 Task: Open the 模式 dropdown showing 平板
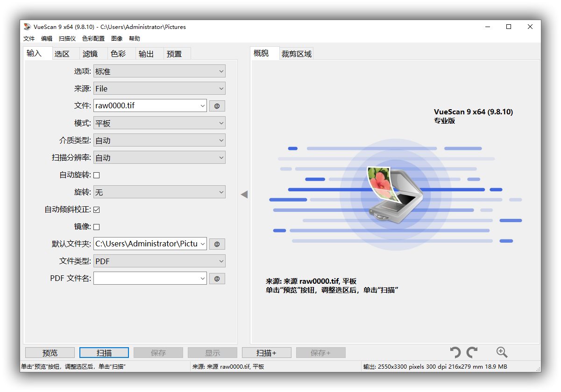coord(159,123)
